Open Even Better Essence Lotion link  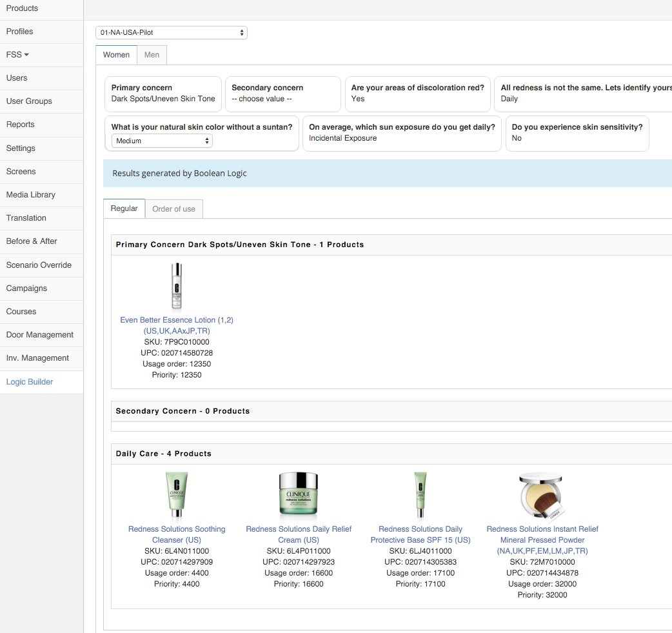pyautogui.click(x=177, y=325)
